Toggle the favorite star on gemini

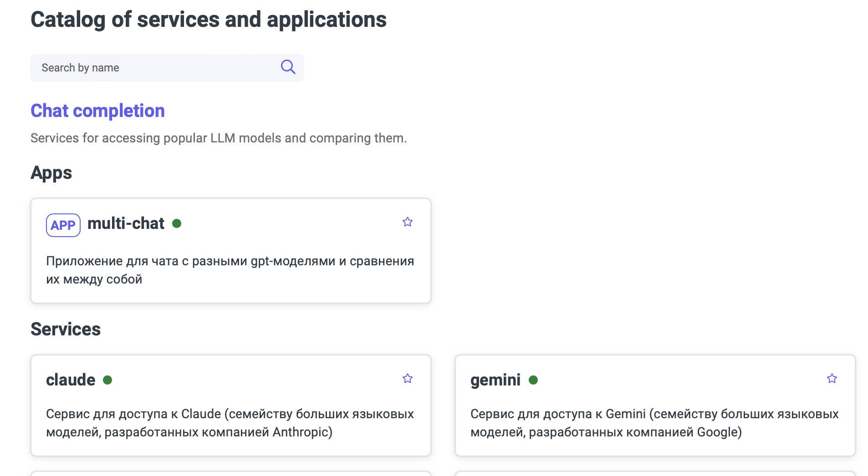point(832,379)
